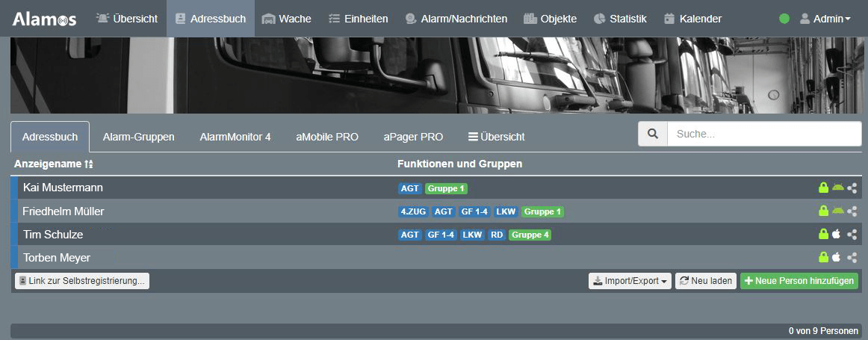The image size is (868, 340).
Task: Click the Alamos logo
Action: point(44,19)
